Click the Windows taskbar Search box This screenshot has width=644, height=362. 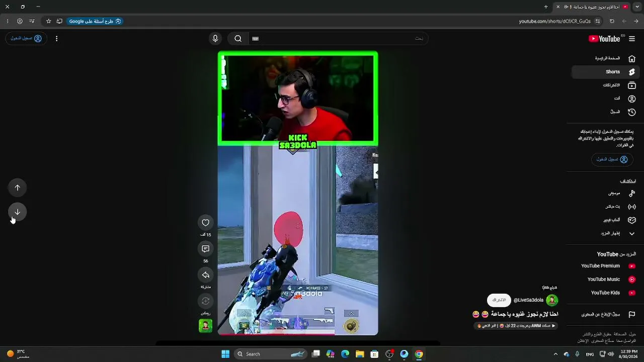point(271,354)
